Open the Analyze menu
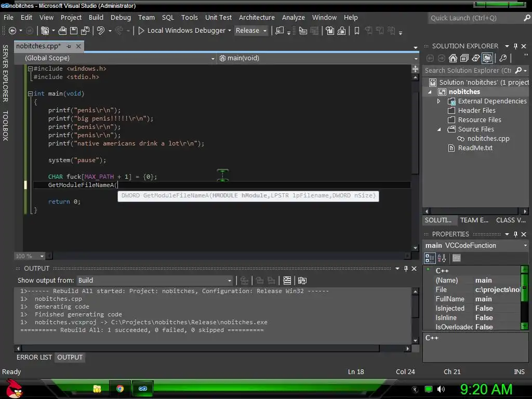Screen dimensions: 532x399 tap(293, 17)
